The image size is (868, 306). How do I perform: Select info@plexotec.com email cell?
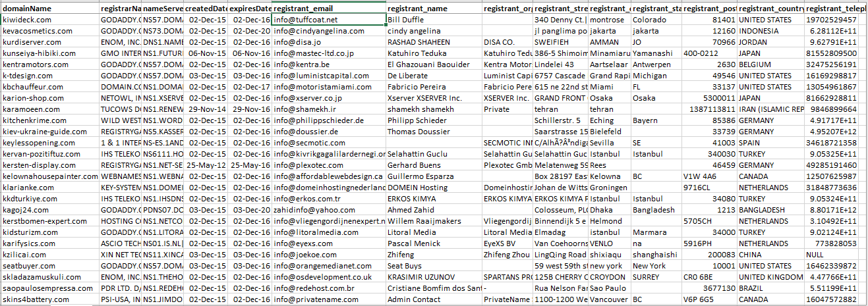point(328,165)
